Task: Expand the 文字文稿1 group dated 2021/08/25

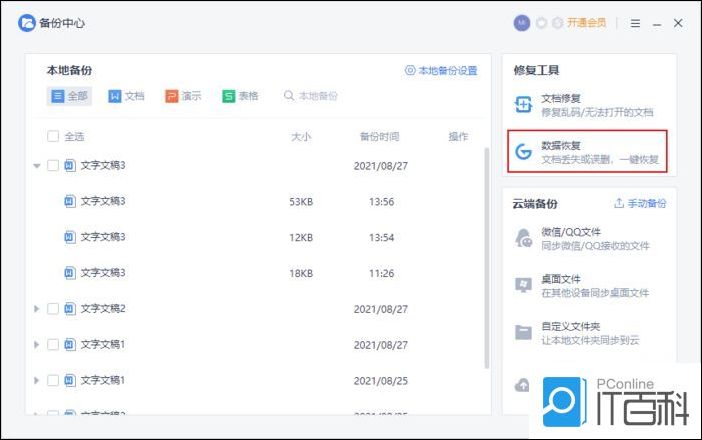Action: [x=37, y=380]
